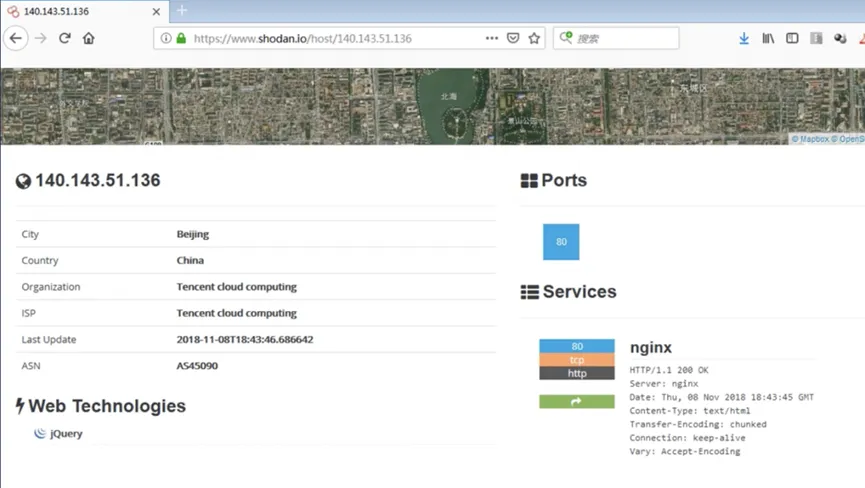Select the 140.143.51.136 browser tab
Image resolution: width=865 pixels, height=488 pixels.
tap(84, 12)
